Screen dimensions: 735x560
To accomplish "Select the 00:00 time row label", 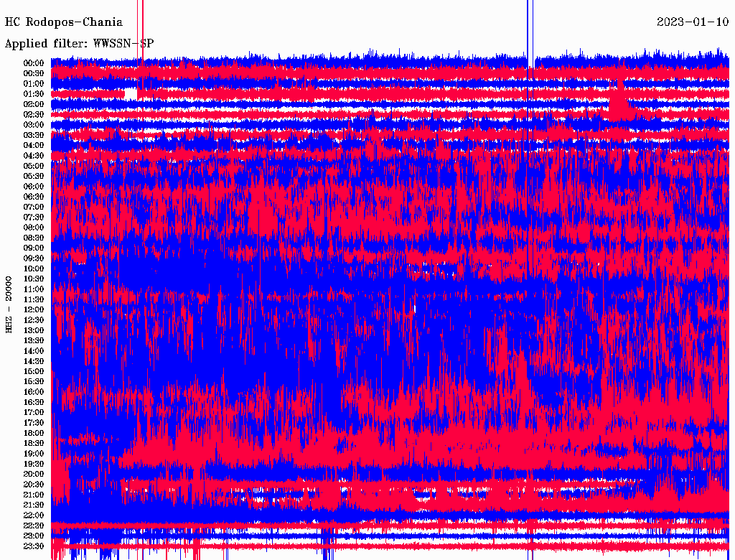I will 34,63.
